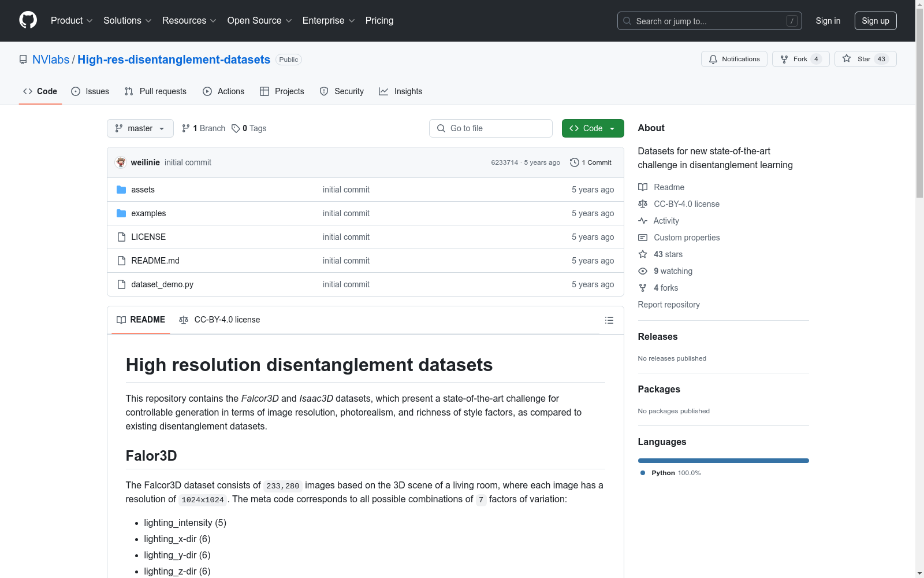Open the dataset_demo.py file
Screen dimensions: 924x578
click(162, 284)
